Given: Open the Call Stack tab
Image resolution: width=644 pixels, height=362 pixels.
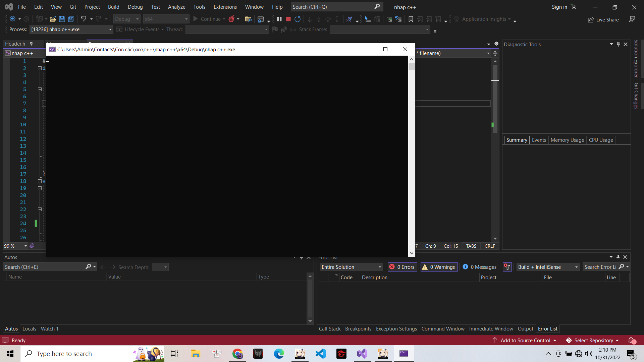Looking at the screenshot, I should coord(329,329).
